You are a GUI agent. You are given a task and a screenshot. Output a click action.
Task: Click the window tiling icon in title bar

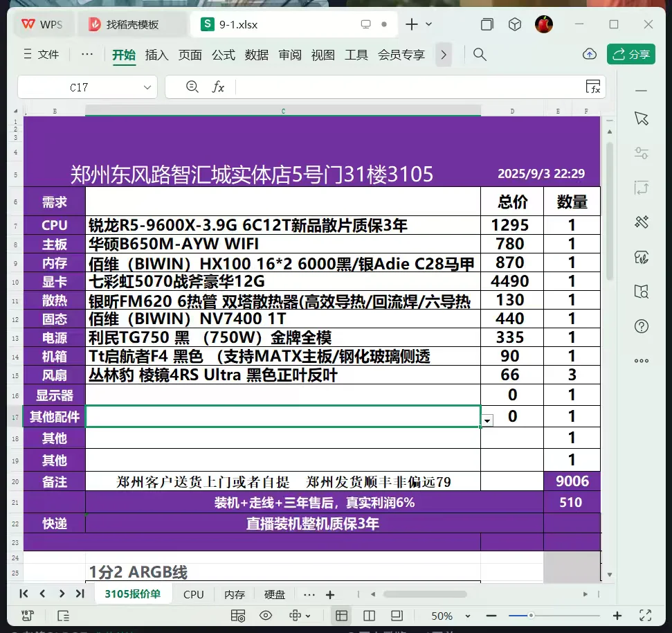487,24
